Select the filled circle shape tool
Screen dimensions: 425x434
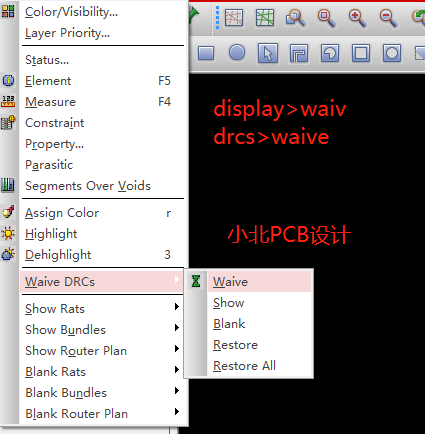237,53
